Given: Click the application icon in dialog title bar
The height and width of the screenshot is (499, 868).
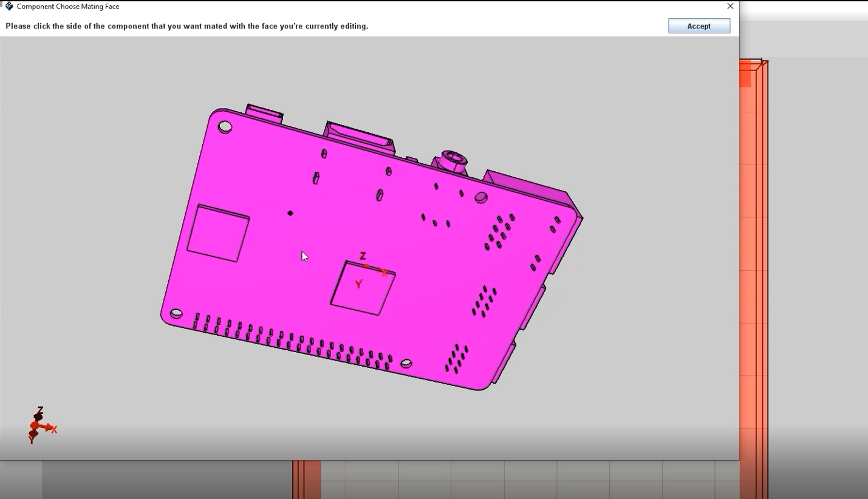Looking at the screenshot, I should [9, 6].
